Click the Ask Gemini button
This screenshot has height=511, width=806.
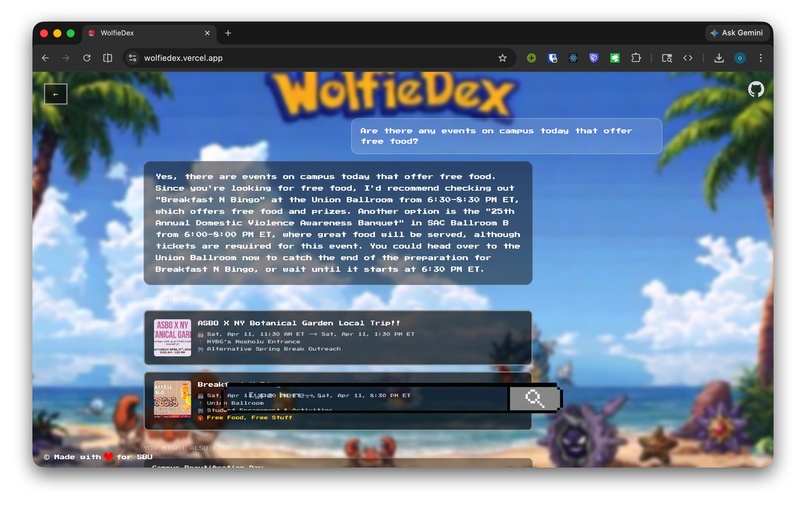(737, 33)
